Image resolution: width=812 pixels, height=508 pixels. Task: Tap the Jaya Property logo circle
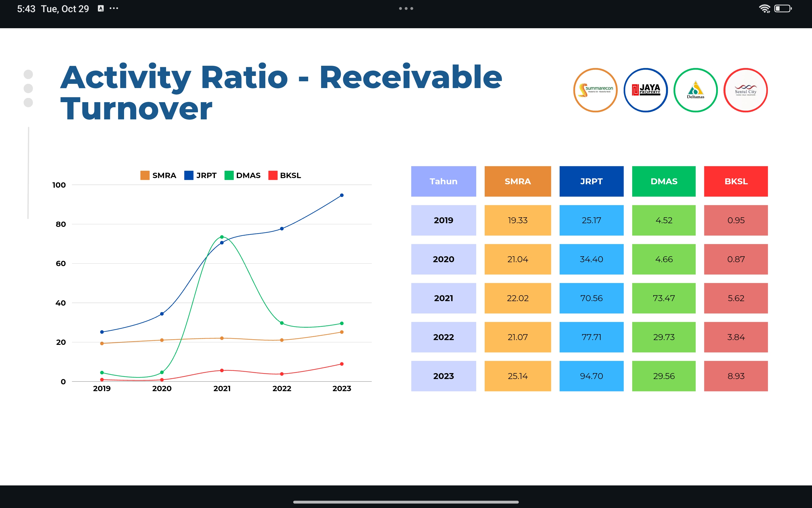[646, 90]
